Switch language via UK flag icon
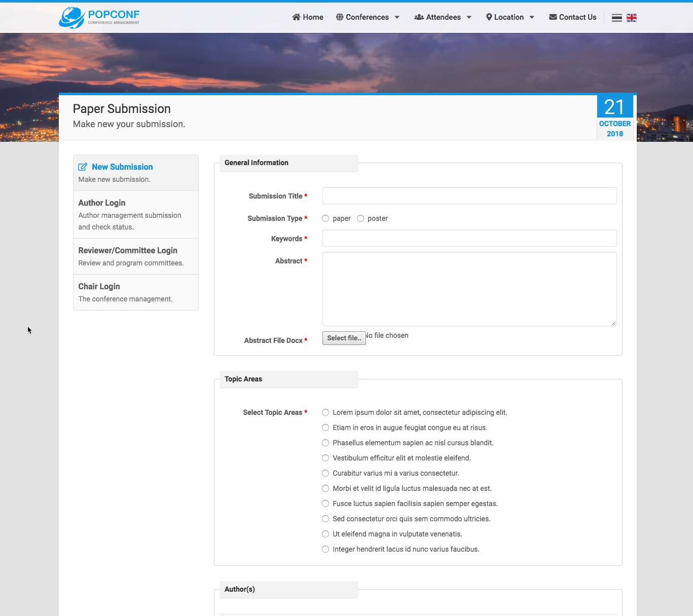The height and width of the screenshot is (616, 693). [632, 18]
